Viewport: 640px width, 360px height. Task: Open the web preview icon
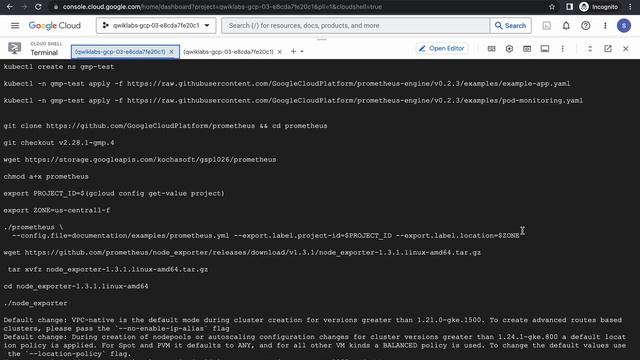527,49
